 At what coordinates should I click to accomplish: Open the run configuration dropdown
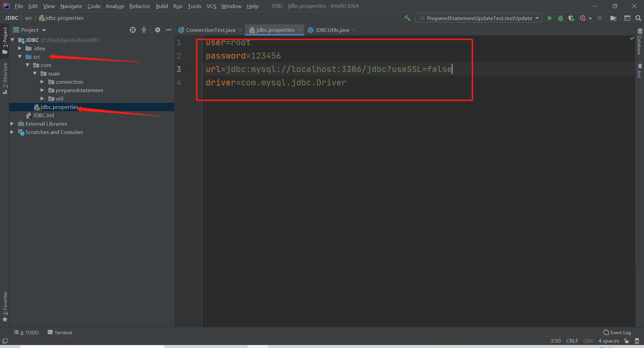tap(479, 18)
